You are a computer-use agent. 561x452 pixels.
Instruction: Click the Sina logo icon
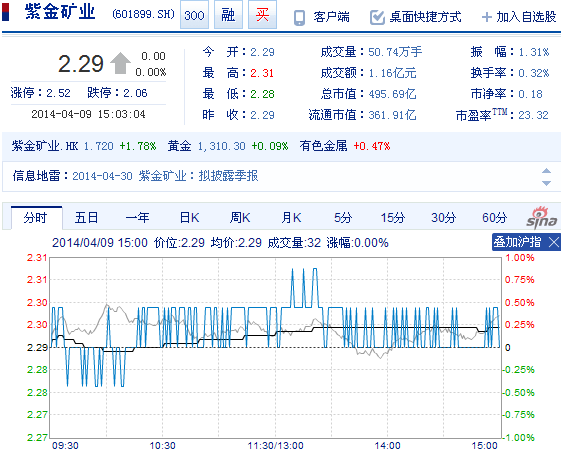541,218
